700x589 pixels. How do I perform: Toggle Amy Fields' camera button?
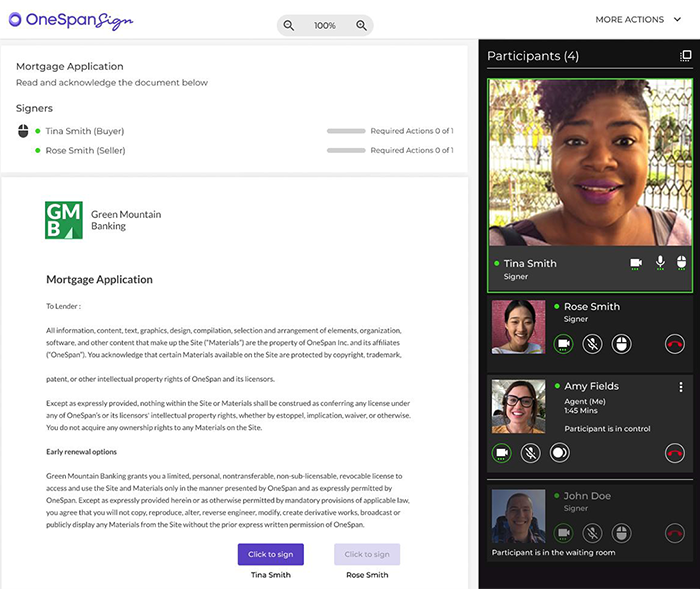point(502,453)
